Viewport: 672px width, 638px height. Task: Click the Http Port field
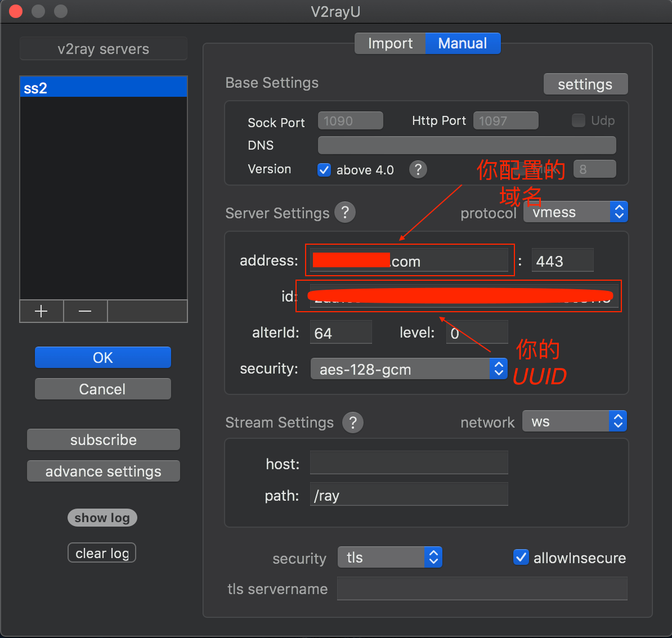tap(506, 120)
